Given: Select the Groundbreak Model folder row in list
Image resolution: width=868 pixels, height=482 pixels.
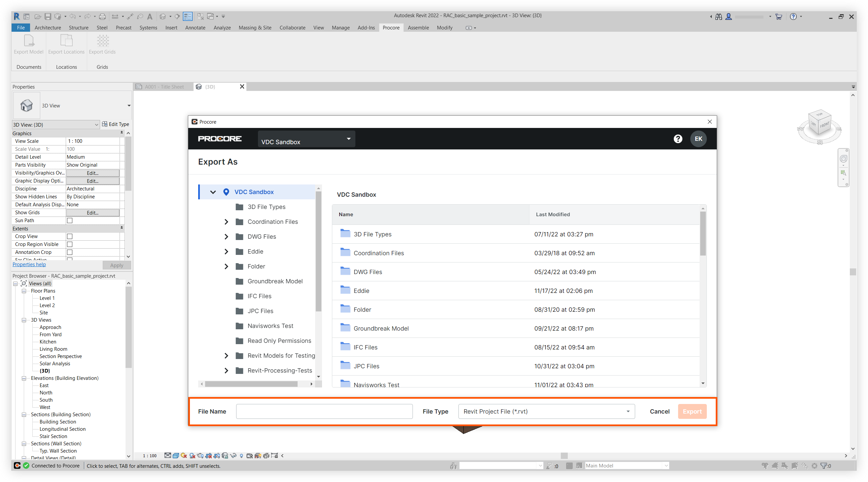Looking at the screenshot, I should pyautogui.click(x=516, y=328).
